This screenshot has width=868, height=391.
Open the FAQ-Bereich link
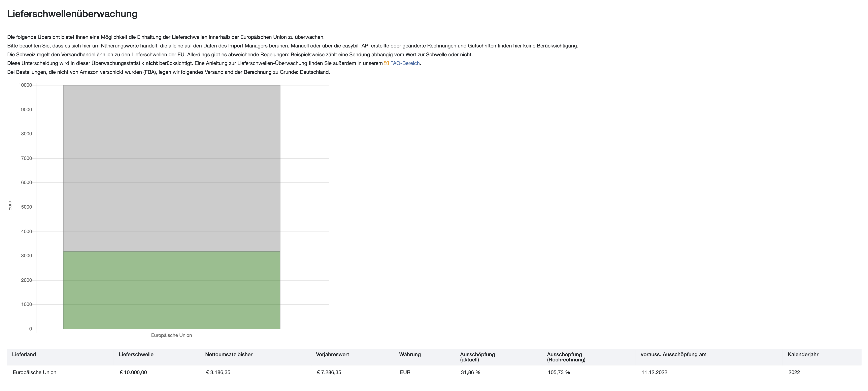(405, 63)
